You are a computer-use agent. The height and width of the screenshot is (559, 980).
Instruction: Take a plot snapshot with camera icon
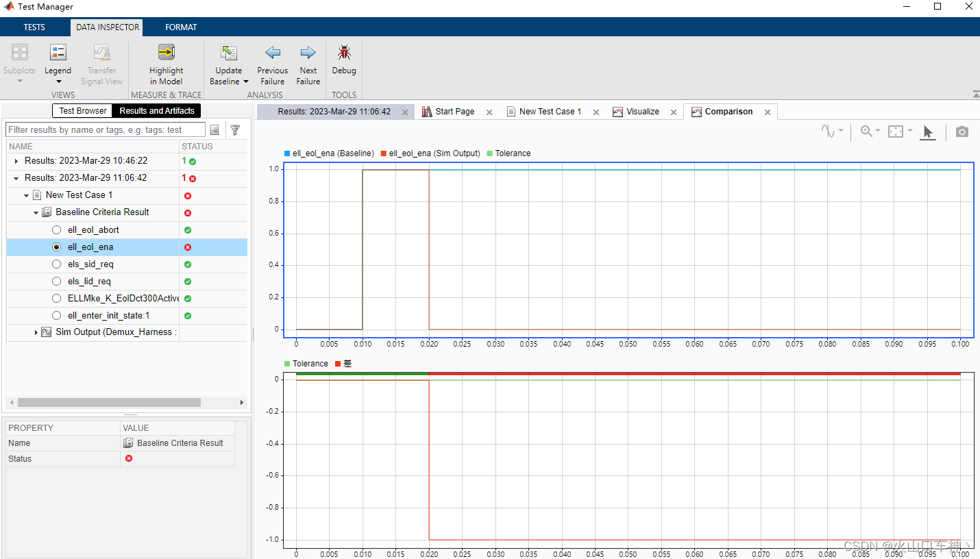click(962, 132)
